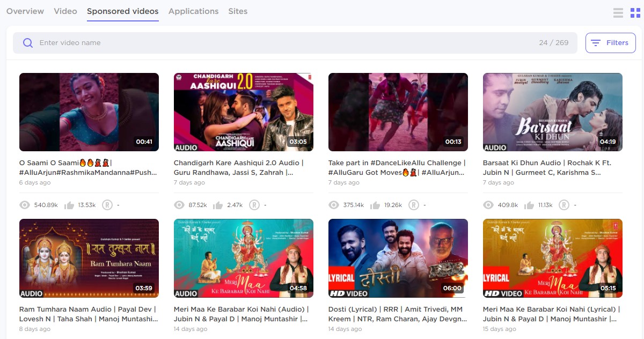This screenshot has height=339, width=644.
Task: Open Meri Maa Ke Barabar (Lyrical) thumbnail
Action: click(552, 258)
